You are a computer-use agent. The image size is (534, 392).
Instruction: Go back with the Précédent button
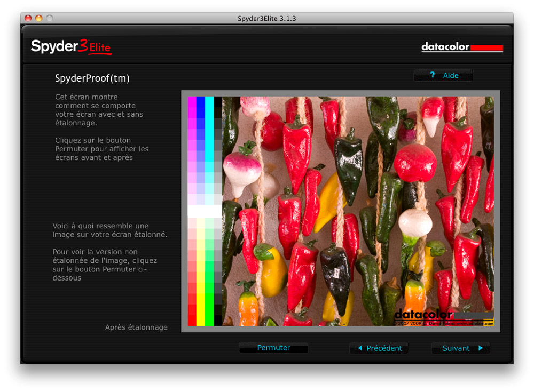[379, 348]
